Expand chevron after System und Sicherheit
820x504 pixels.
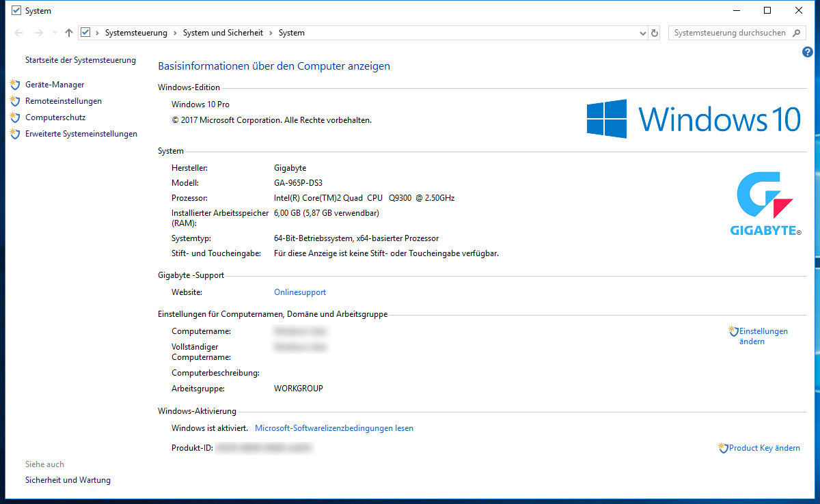point(271,33)
